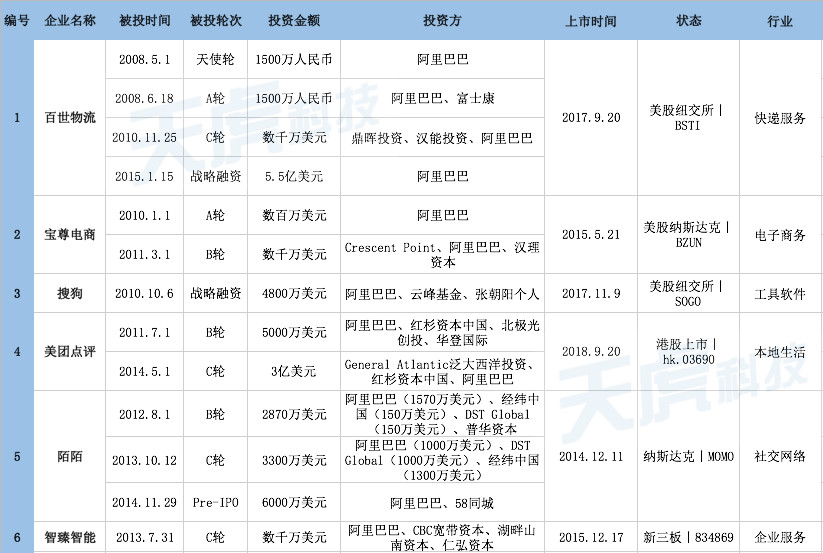Click the 上市时间 column header

click(591, 20)
